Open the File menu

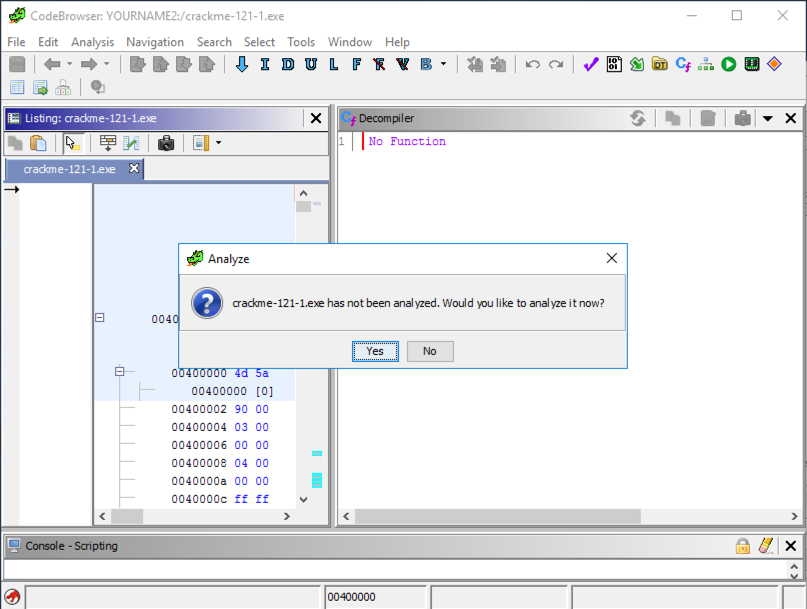(x=16, y=42)
